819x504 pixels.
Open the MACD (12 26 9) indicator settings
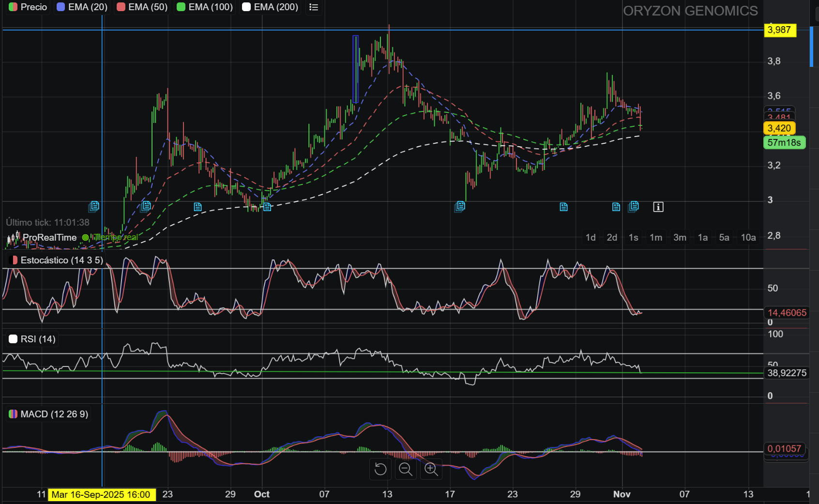(48, 414)
